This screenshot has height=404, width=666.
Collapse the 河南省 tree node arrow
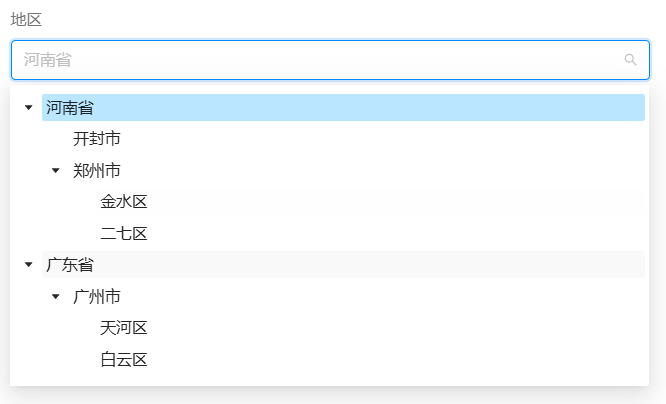click(28, 107)
